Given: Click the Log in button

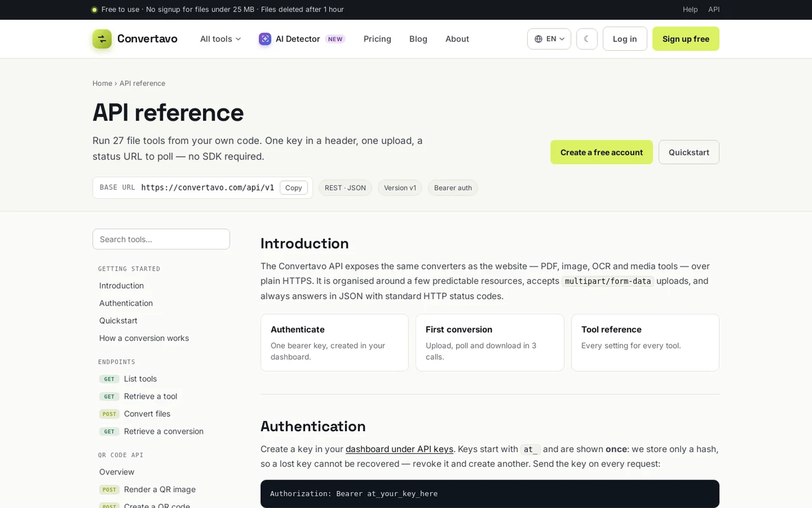Looking at the screenshot, I should (625, 39).
